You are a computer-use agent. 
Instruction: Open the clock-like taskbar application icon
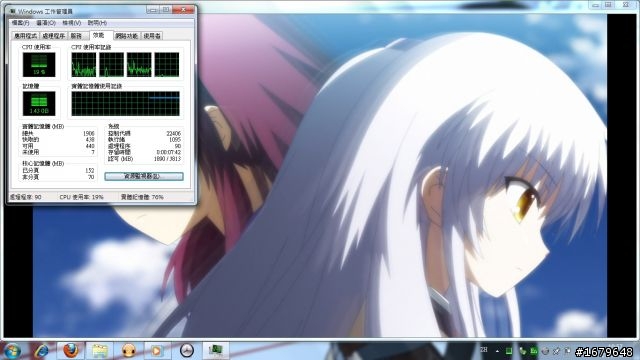[x=187, y=350]
